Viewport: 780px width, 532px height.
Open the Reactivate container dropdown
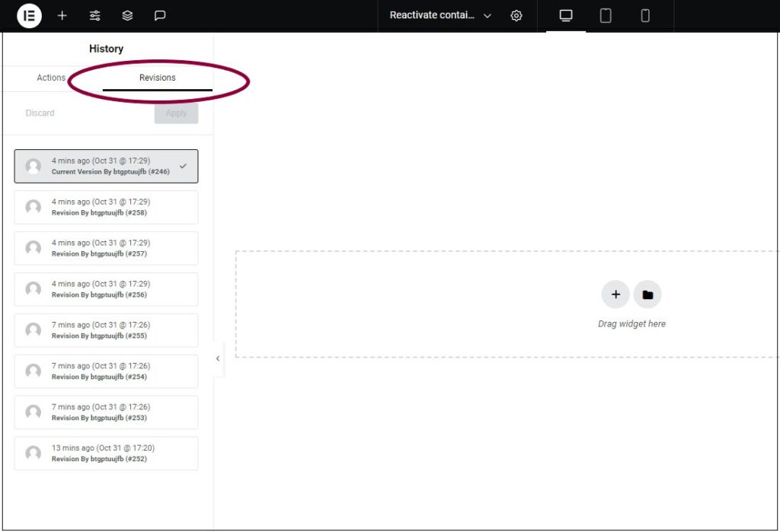[440, 14]
